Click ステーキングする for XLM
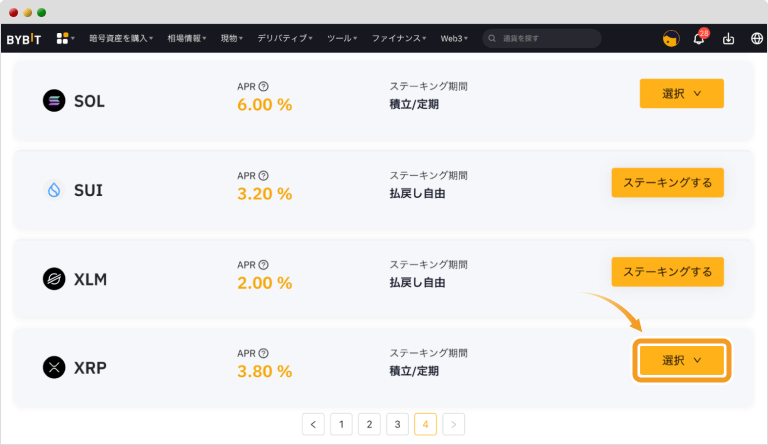The height and width of the screenshot is (445, 768). pyautogui.click(x=668, y=272)
